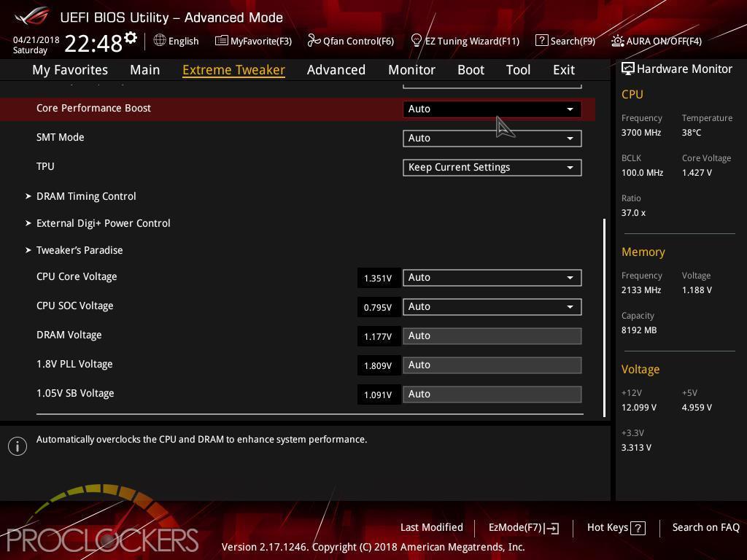This screenshot has height=560, width=747.
Task: Click the 1.177V DRAM voltage reading
Action: coord(379,337)
